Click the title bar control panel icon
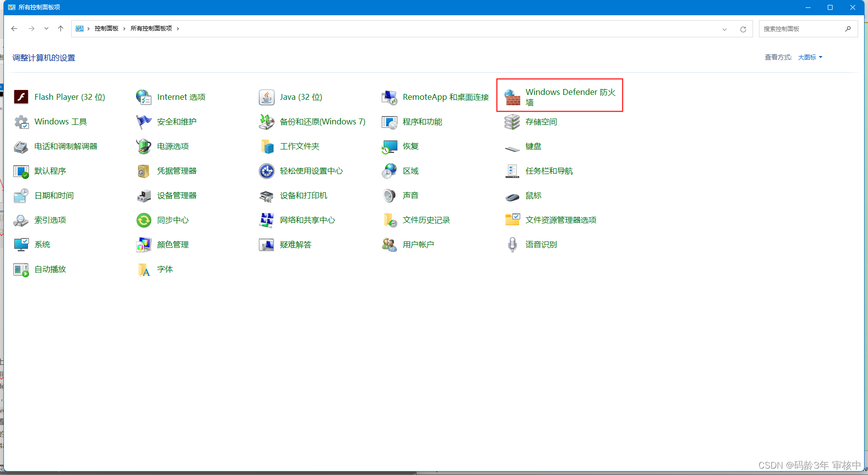The width and height of the screenshot is (868, 475). pyautogui.click(x=12, y=7)
